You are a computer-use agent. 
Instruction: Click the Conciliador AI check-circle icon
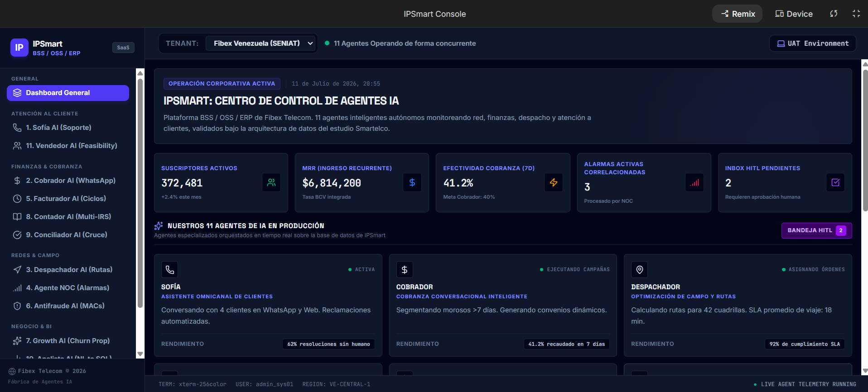tap(17, 235)
